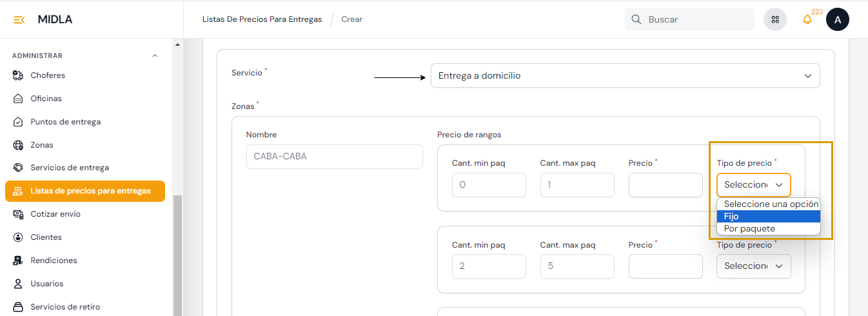The image size is (868, 316).
Task: Click the Rendiciones icon in sidebar
Action: click(x=18, y=261)
